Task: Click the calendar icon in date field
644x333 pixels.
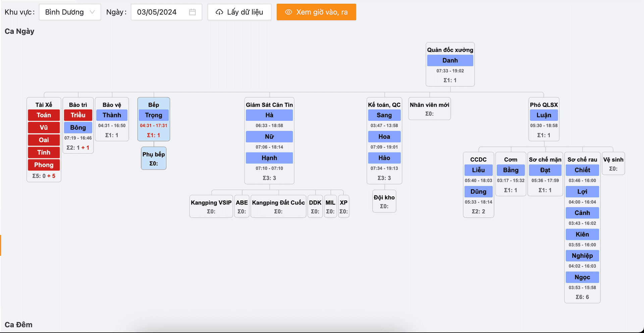Action: click(192, 12)
